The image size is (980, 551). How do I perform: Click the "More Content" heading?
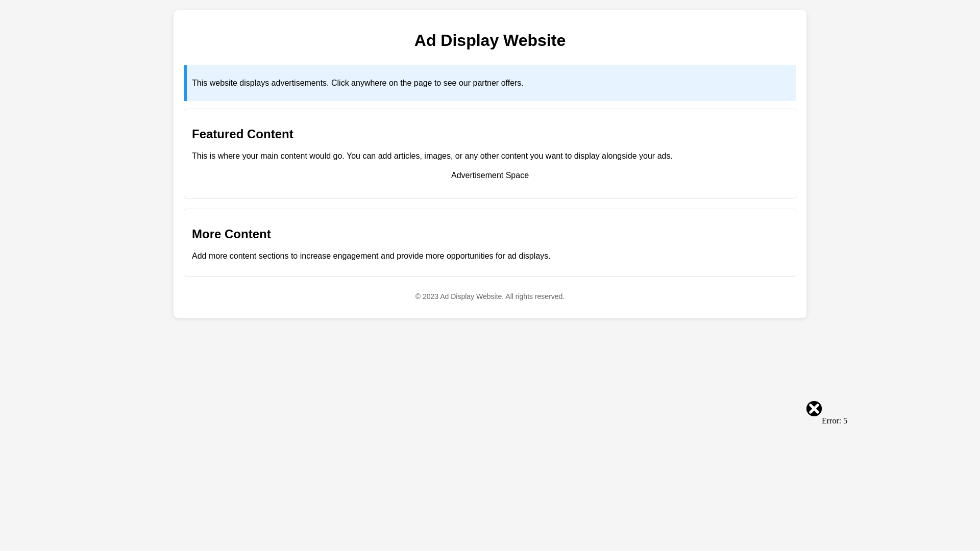pyautogui.click(x=231, y=234)
